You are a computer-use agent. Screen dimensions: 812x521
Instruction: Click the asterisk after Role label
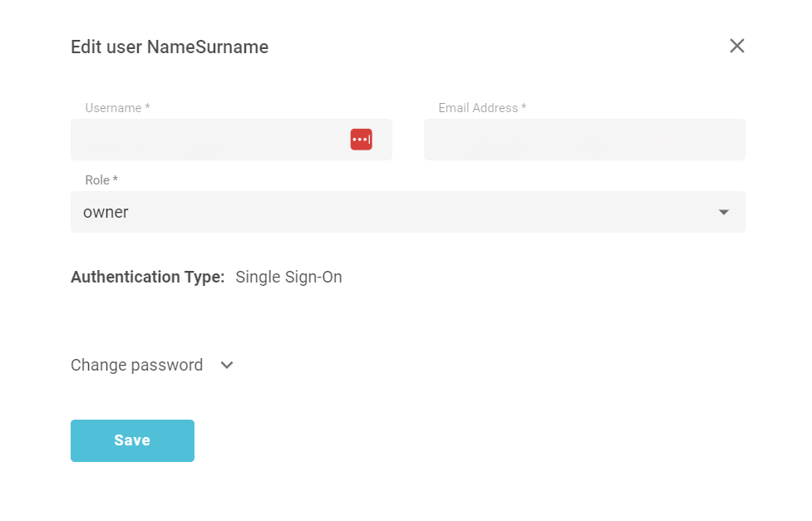coord(116,179)
